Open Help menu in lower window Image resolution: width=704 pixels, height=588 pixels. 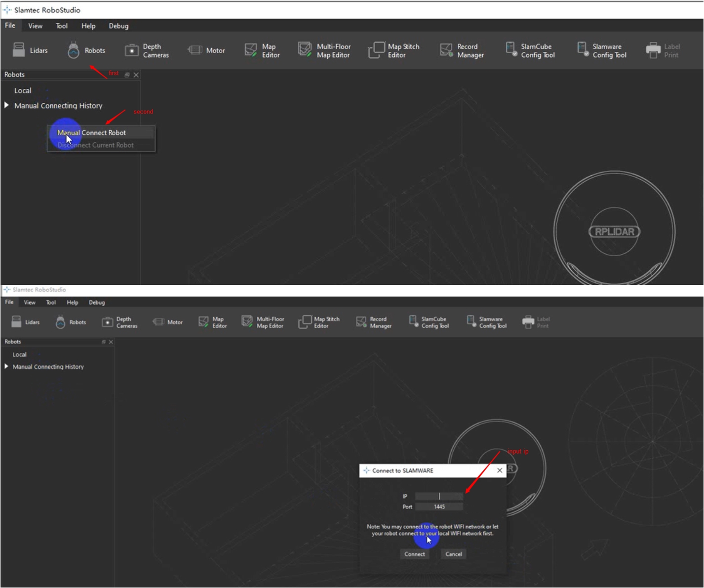[x=73, y=302]
